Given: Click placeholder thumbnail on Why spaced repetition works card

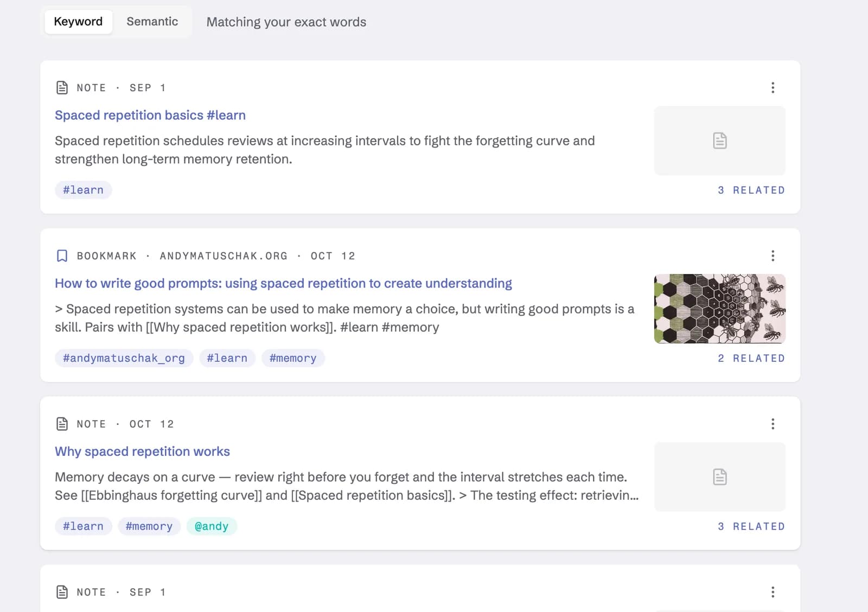Looking at the screenshot, I should pyautogui.click(x=720, y=477).
